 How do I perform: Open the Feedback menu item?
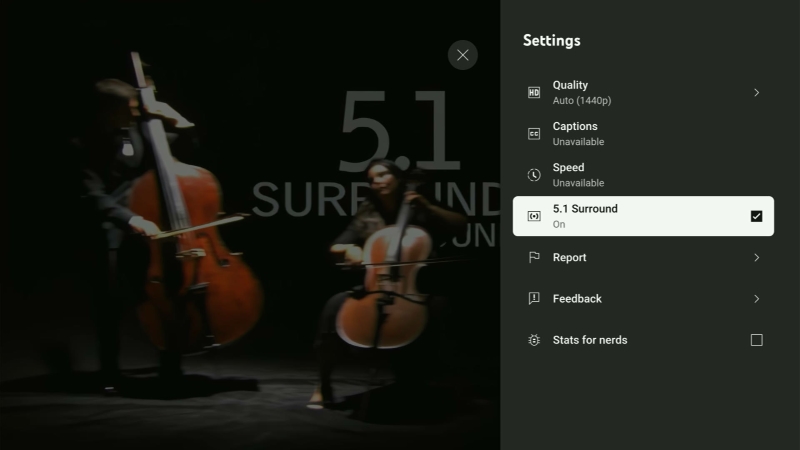click(643, 298)
